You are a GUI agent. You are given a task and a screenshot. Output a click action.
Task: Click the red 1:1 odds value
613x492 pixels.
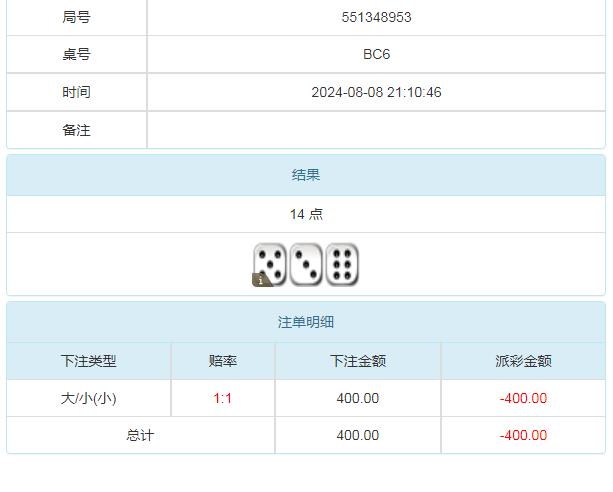point(223,398)
